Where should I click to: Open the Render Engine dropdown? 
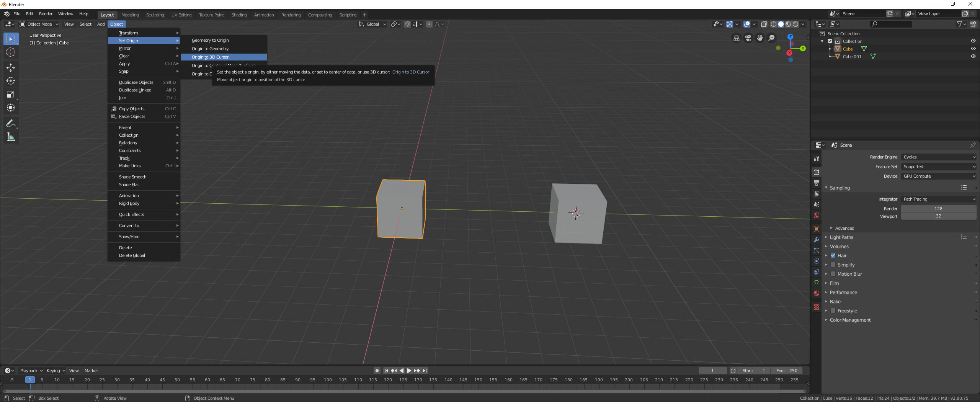(939, 157)
